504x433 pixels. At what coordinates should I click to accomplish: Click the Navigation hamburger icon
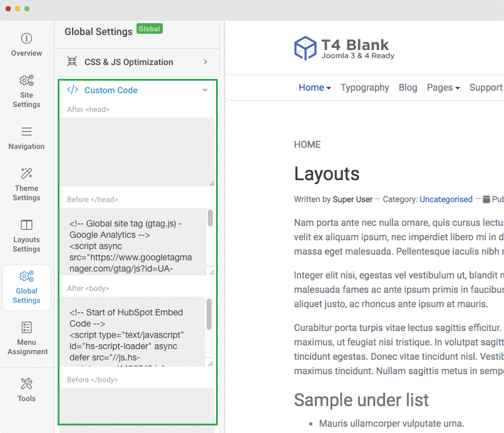point(26,131)
